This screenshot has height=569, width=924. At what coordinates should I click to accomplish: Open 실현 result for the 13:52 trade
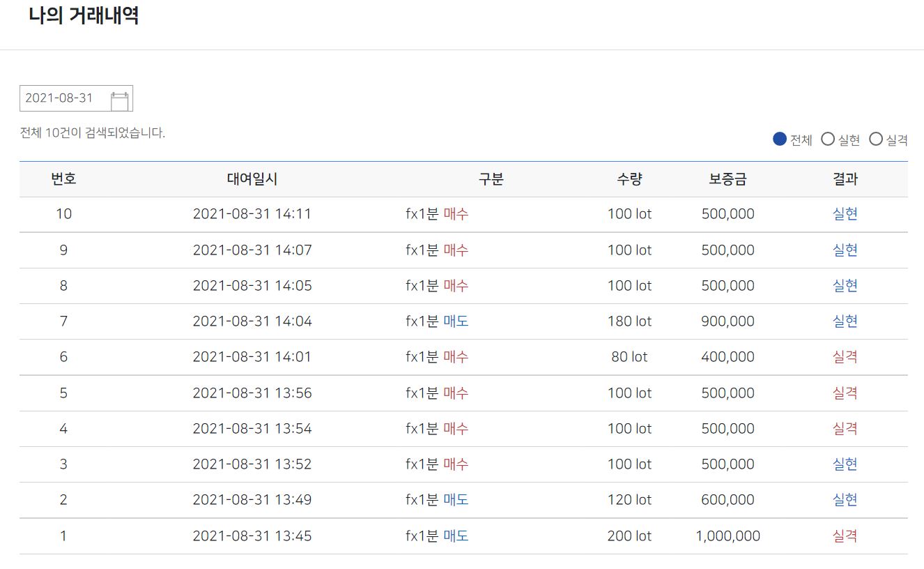[845, 464]
